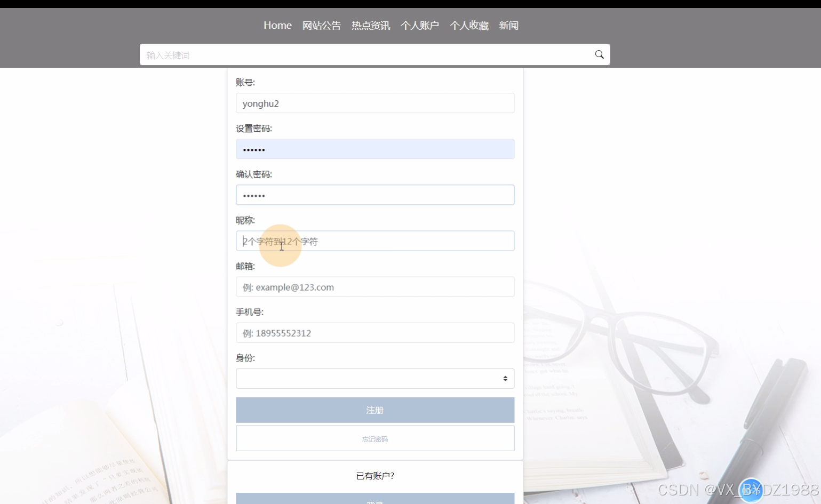Open 个人收藏 navigation item
Screen dimensions: 821x504
coord(469,25)
